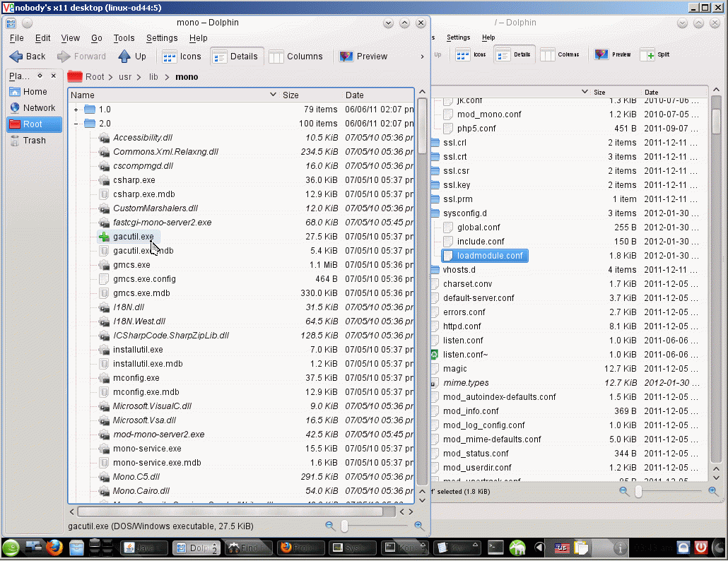Image resolution: width=728 pixels, height=561 pixels.
Task: Go Back in mono Dolphin window
Action: [28, 56]
